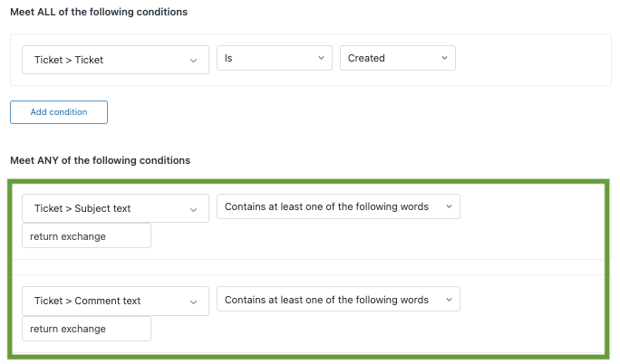Image resolution: width=620 pixels, height=364 pixels.
Task: Click the "Meet ANY of the following conditions" heading
Action: (x=100, y=160)
